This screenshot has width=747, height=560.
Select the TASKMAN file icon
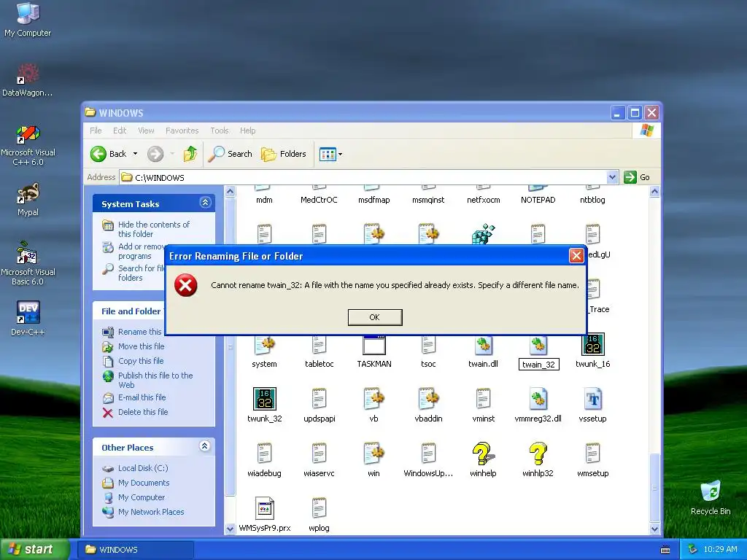(374, 351)
